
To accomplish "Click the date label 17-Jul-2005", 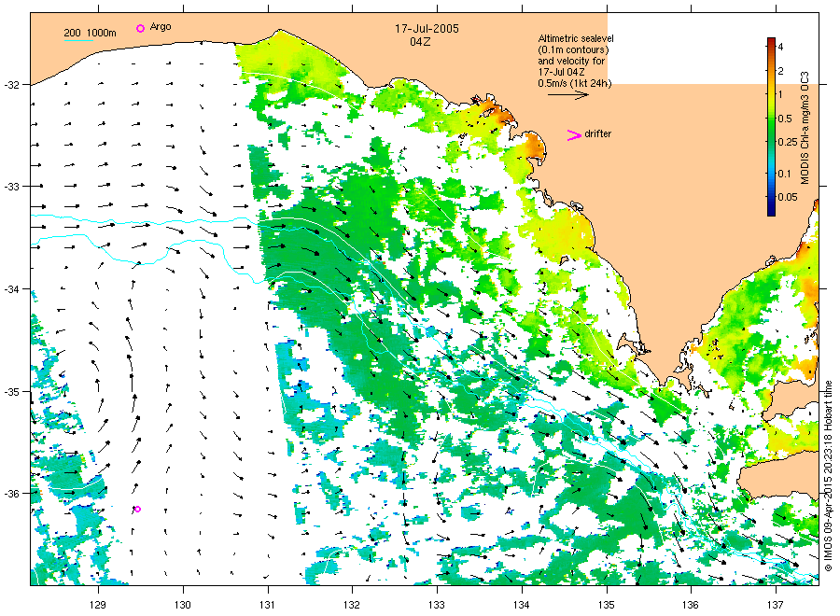I will tap(427, 29).
